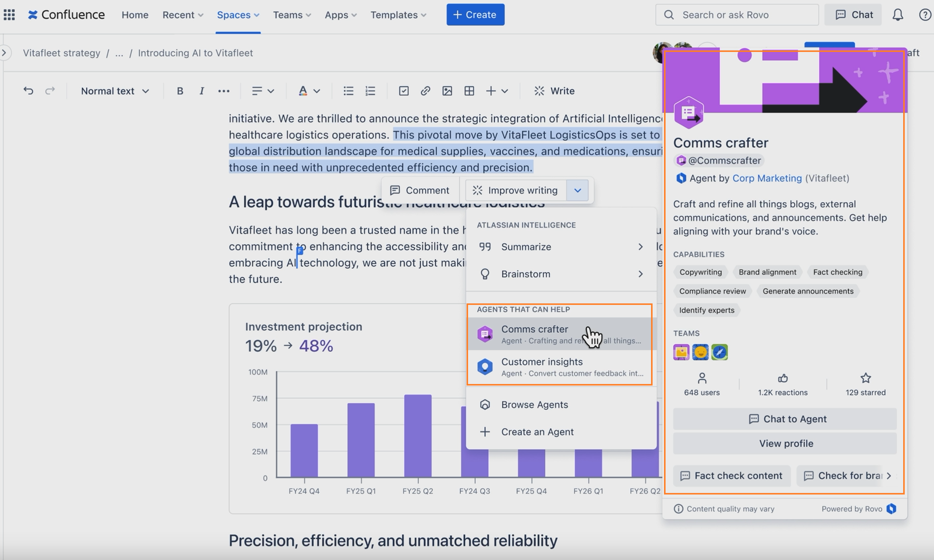Click the Generate announcements capability tag
The height and width of the screenshot is (560, 934).
(807, 291)
